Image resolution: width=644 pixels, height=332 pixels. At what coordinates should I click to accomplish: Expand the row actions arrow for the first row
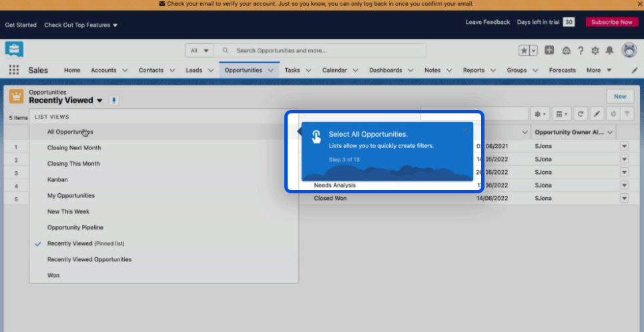tap(624, 147)
